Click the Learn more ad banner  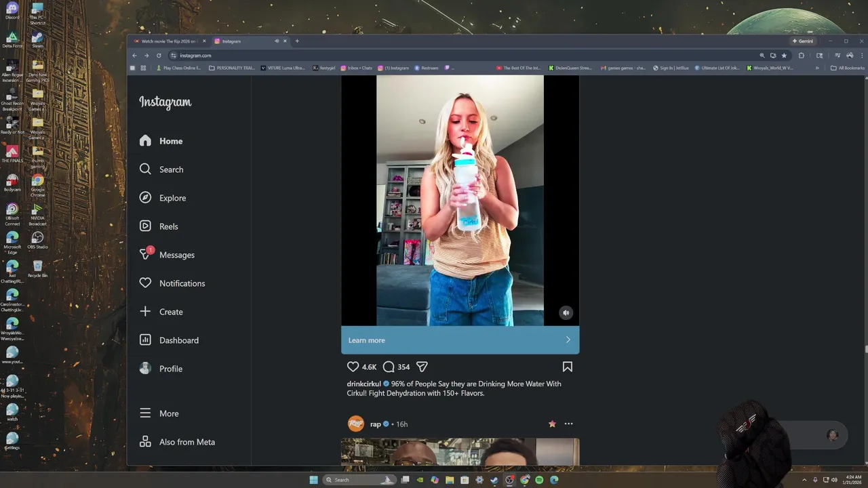pyautogui.click(x=460, y=340)
